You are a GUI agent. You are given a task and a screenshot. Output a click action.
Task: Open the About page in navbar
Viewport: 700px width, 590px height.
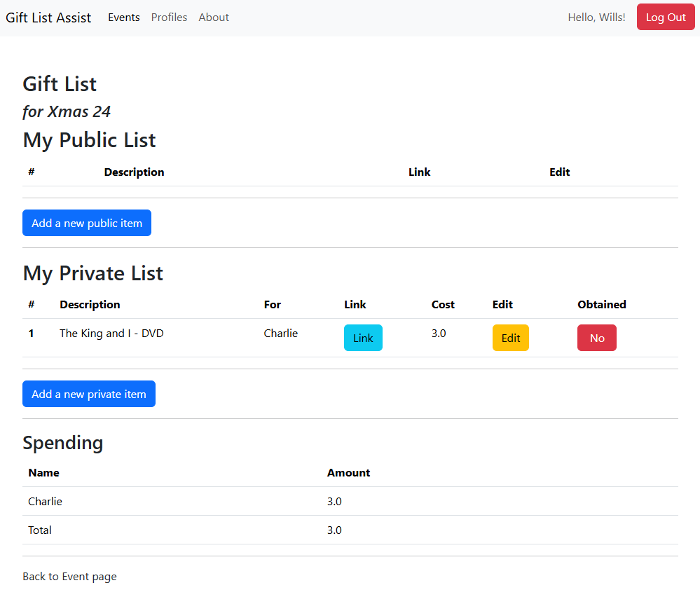click(x=214, y=18)
